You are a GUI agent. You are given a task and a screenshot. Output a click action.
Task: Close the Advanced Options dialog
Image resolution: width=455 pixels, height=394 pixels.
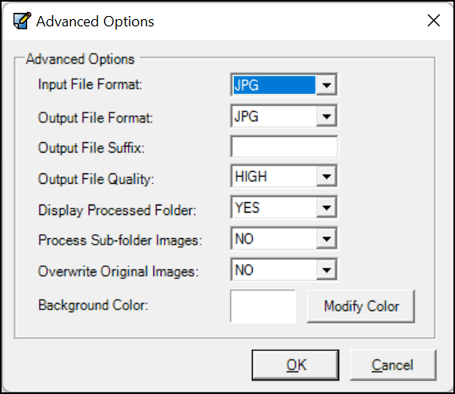click(x=434, y=21)
